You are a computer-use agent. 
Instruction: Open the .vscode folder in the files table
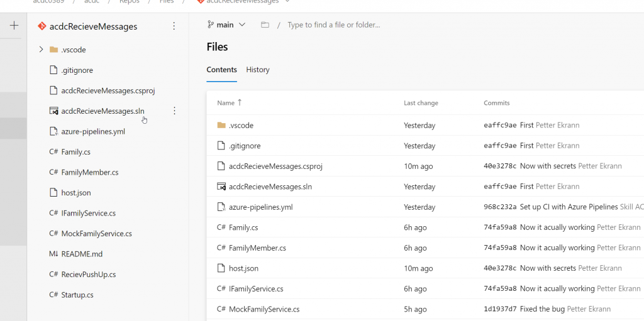pos(241,125)
